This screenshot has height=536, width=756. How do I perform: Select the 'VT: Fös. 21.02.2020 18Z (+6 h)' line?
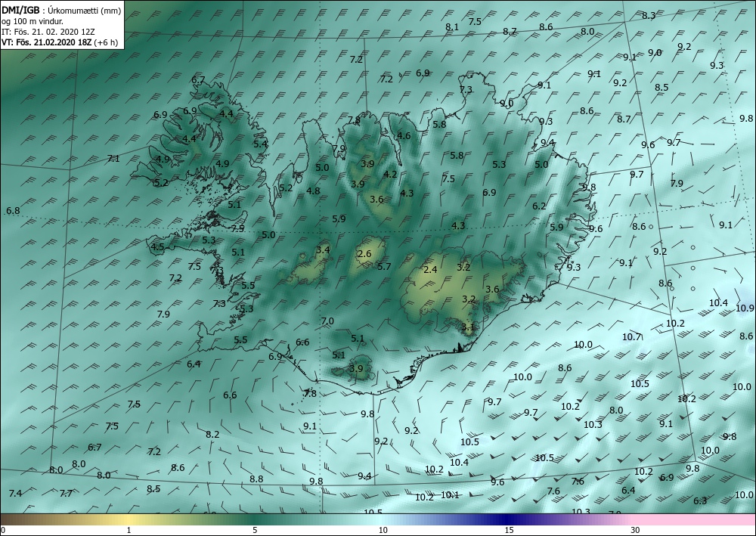coord(58,42)
